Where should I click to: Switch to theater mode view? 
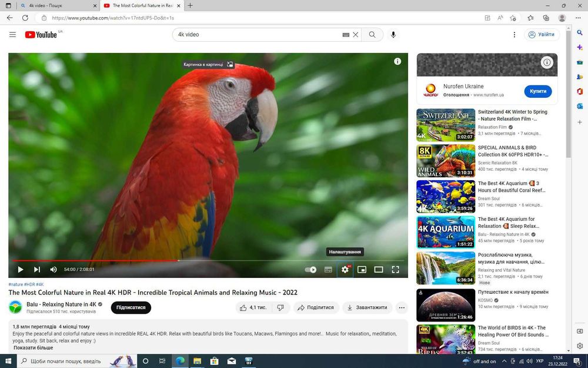[379, 270]
